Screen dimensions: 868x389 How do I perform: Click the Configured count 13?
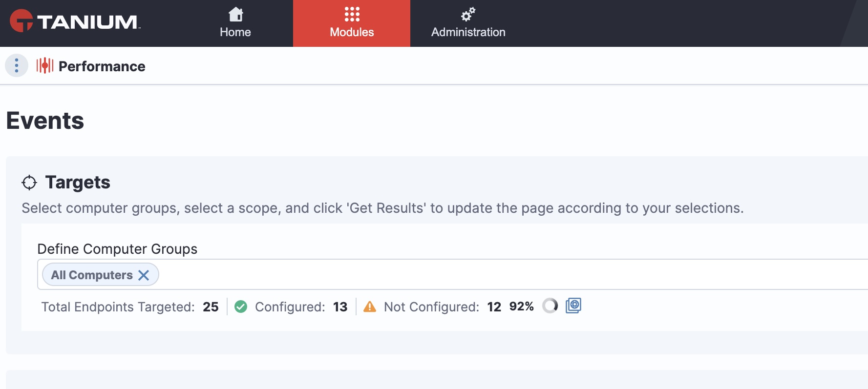(340, 307)
